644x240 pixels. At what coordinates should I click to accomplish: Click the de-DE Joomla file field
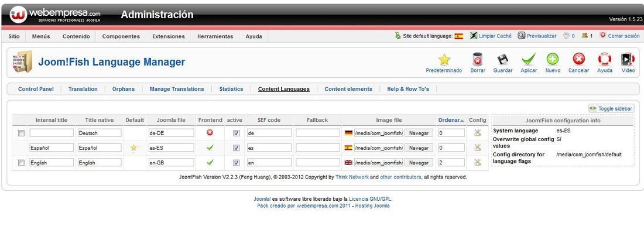[x=172, y=133]
